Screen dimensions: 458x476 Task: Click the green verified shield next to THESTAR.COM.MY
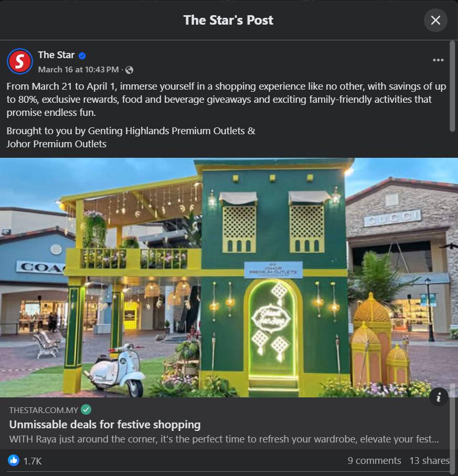(86, 410)
